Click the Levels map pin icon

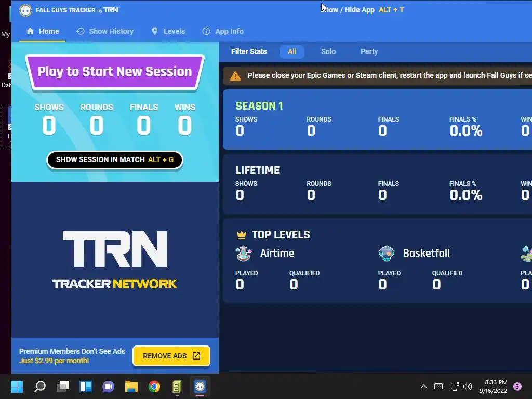click(155, 31)
